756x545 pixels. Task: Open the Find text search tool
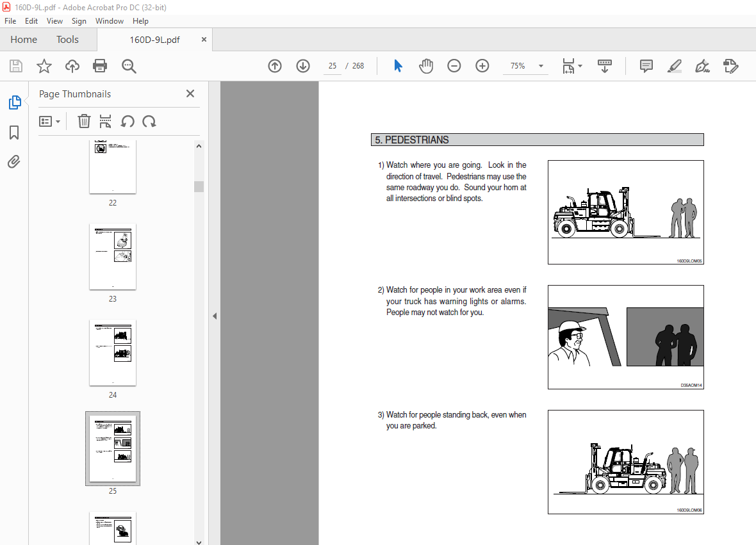pos(129,66)
